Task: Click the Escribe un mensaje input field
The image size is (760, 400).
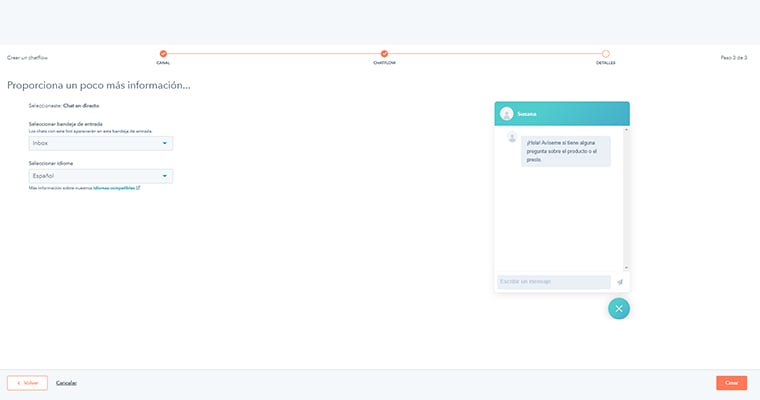Action: 553,282
